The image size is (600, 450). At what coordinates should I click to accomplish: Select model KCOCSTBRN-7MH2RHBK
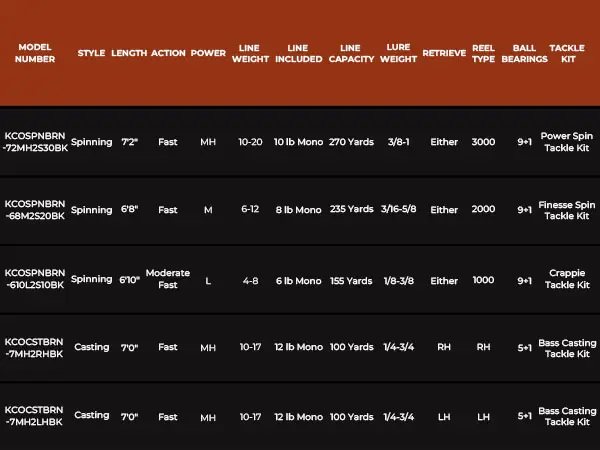pyautogui.click(x=35, y=347)
